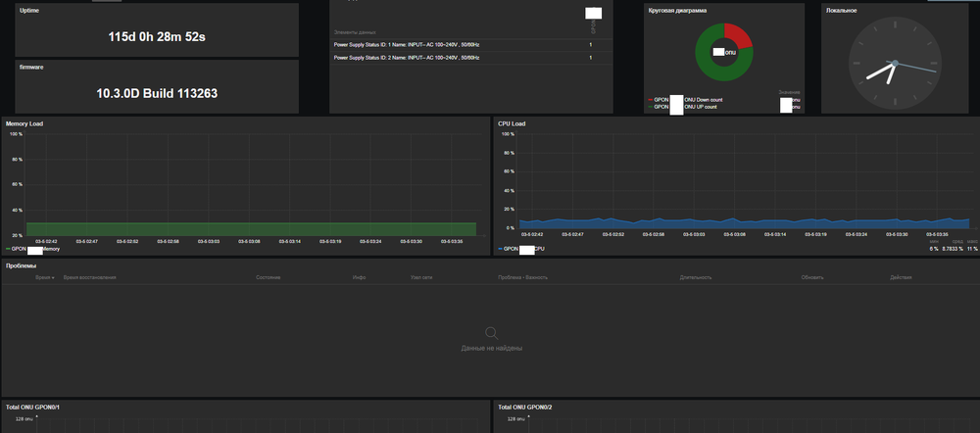Click the "Обновить" column header
This screenshot has height=433, width=980.
pyautogui.click(x=811, y=277)
